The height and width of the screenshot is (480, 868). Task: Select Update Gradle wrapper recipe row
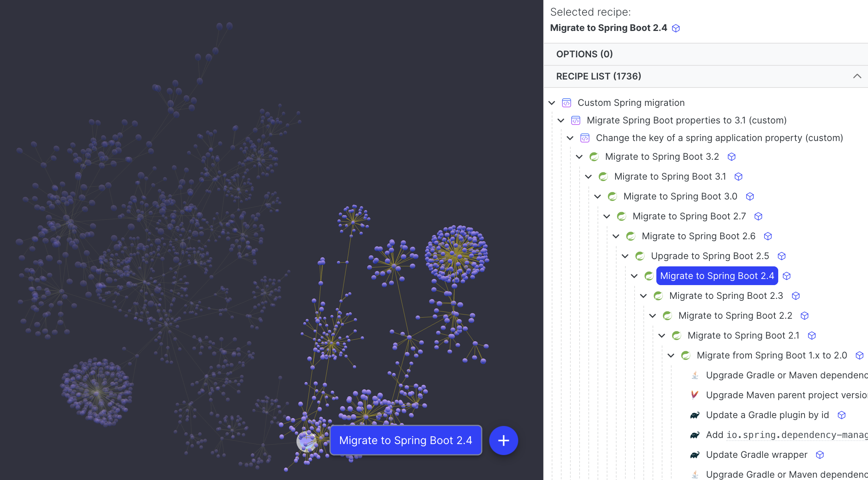coord(756,455)
